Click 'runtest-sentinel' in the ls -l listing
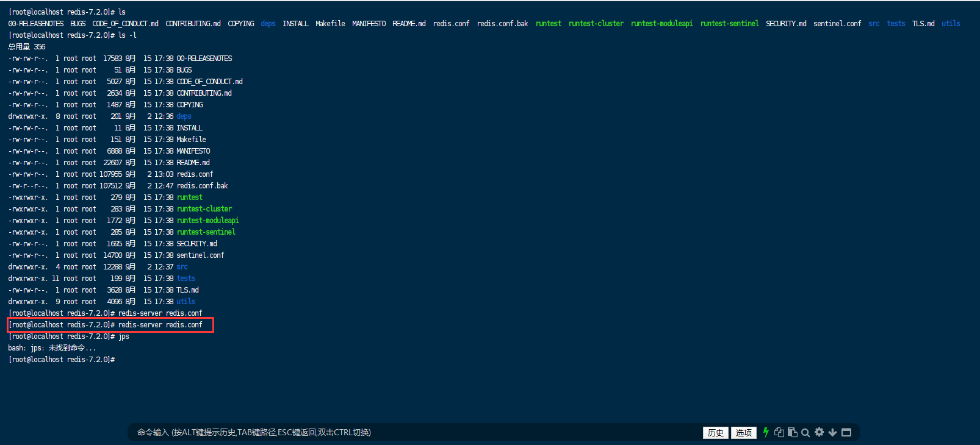This screenshot has width=980, height=445. [206, 232]
